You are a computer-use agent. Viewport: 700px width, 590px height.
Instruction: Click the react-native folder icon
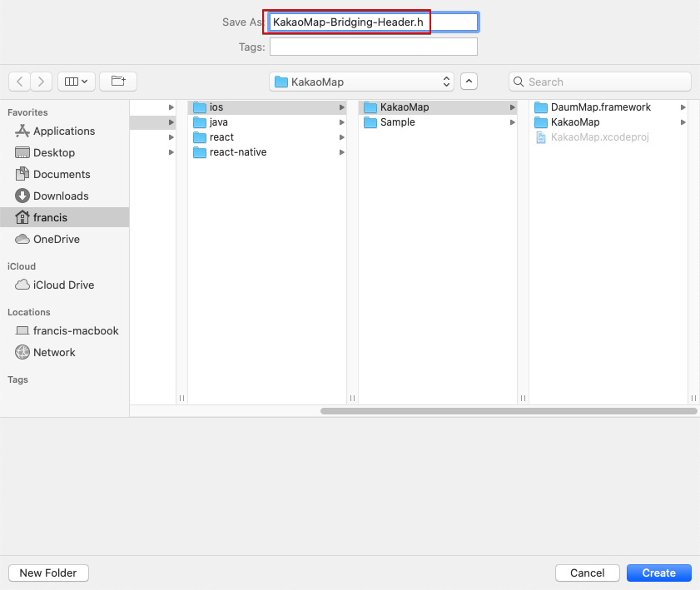pyautogui.click(x=200, y=152)
